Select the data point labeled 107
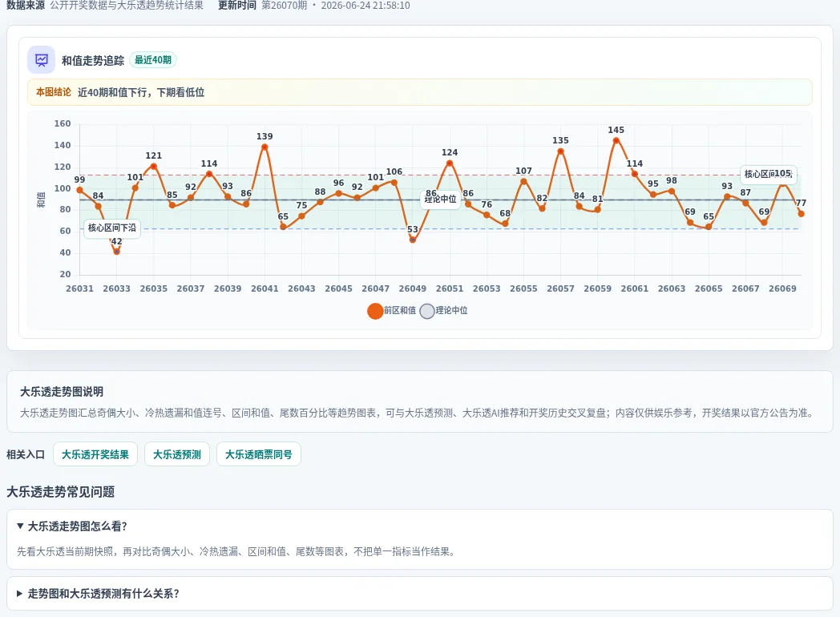Screen dimensions: 840x617 [523, 181]
